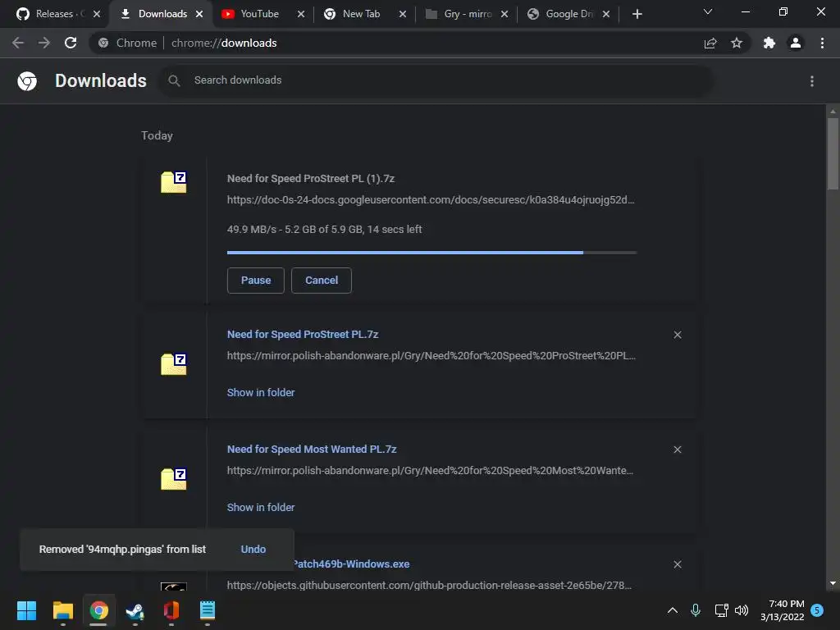
Task: Open Downloads page more actions menu
Action: [x=812, y=81]
